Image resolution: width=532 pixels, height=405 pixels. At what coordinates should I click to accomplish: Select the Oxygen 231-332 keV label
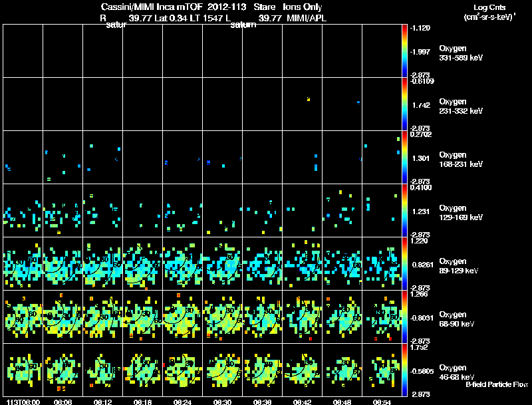[x=461, y=106]
